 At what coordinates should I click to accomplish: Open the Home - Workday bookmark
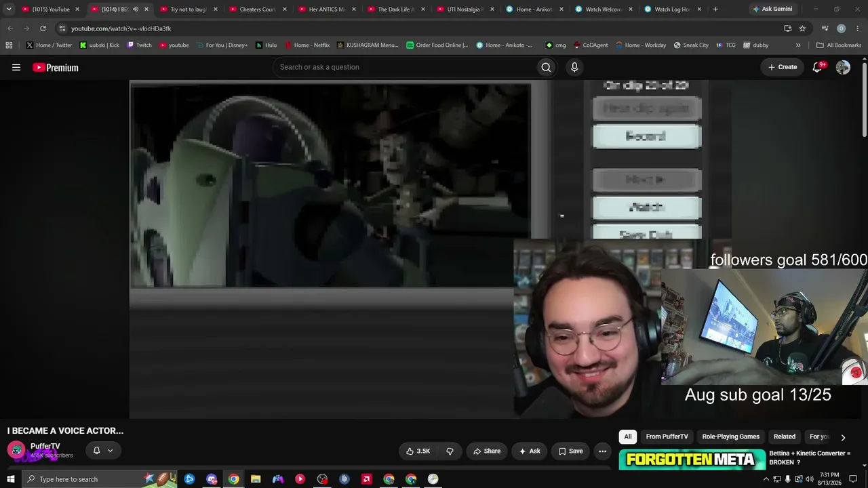coord(641,45)
